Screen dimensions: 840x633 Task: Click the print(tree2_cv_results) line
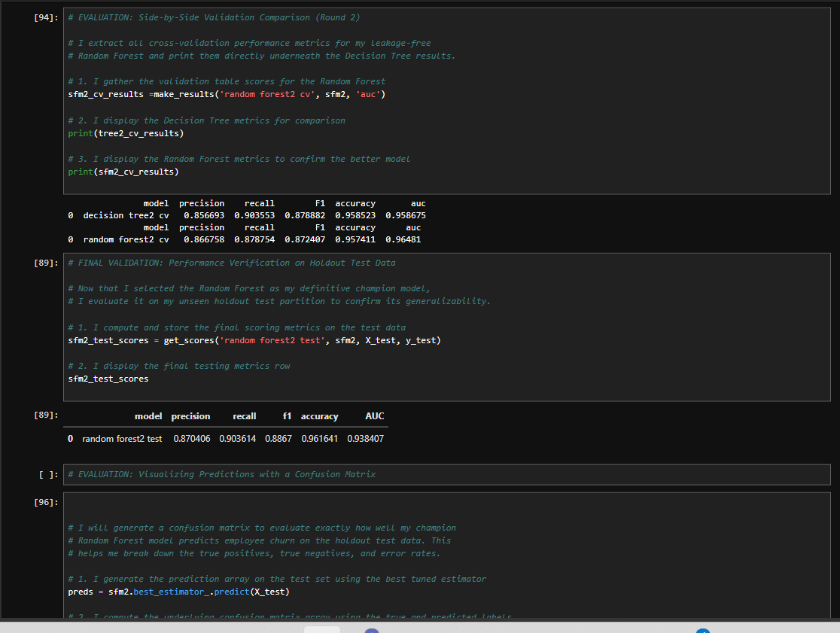coord(126,133)
